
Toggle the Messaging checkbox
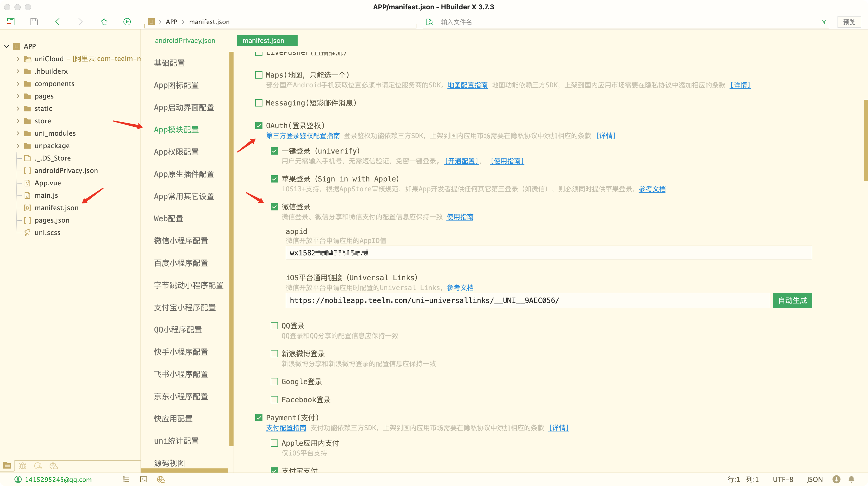tap(259, 103)
